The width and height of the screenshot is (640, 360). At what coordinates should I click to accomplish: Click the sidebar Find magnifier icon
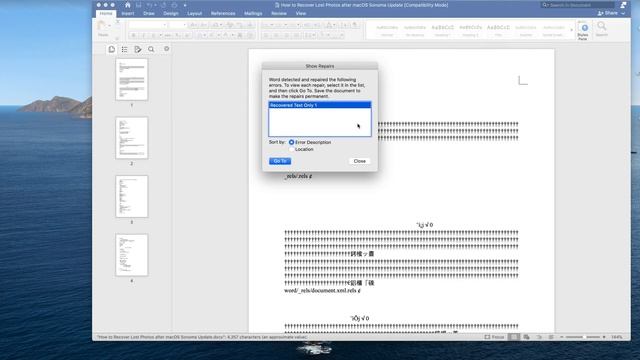(151, 49)
